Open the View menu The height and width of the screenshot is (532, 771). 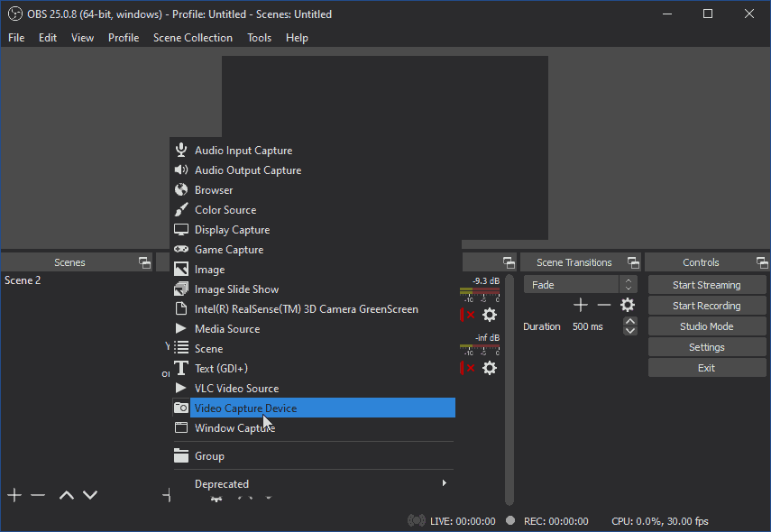click(x=83, y=38)
